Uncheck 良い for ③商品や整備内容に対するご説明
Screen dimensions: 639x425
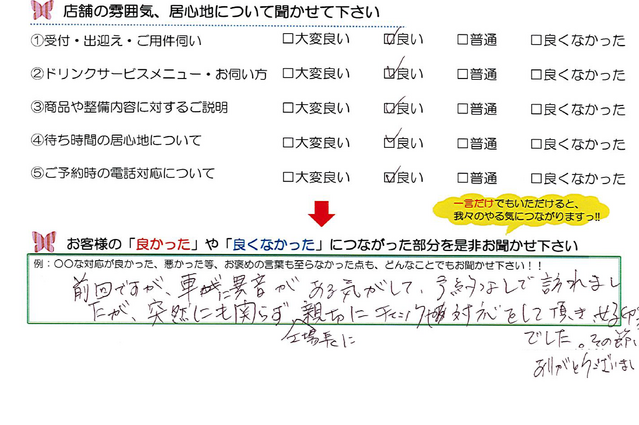(390, 108)
